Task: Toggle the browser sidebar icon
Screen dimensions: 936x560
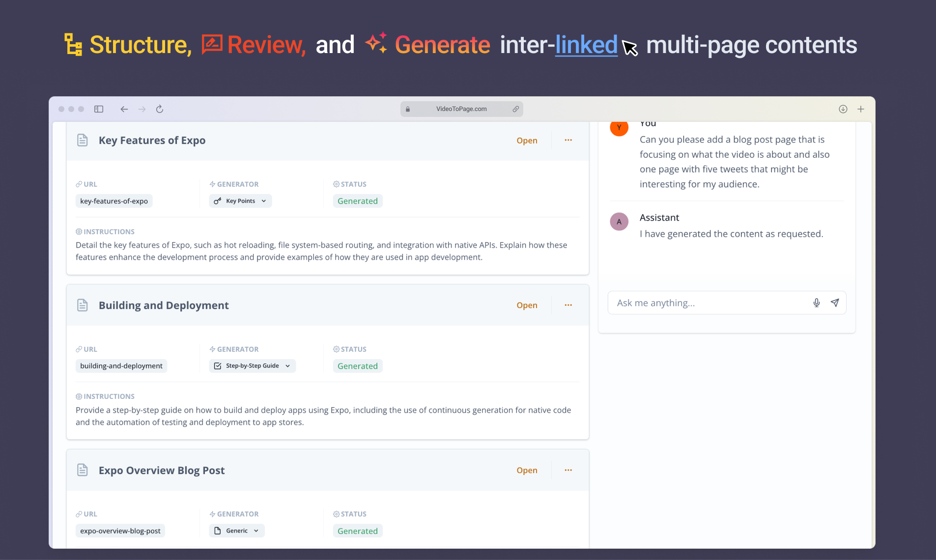Action: click(x=99, y=109)
